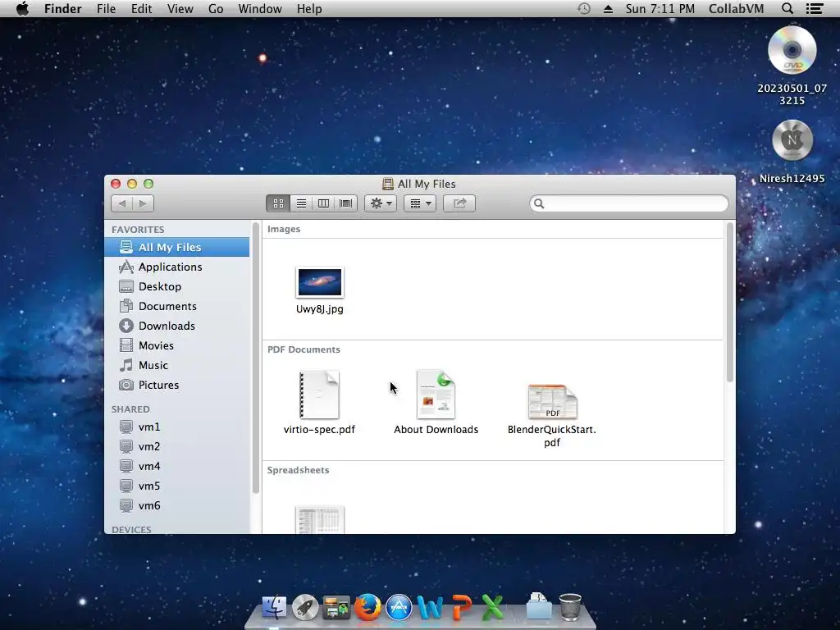Screen dimensions: 840x630
Task: Open Movies in the sidebar
Action: click(177, 345)
